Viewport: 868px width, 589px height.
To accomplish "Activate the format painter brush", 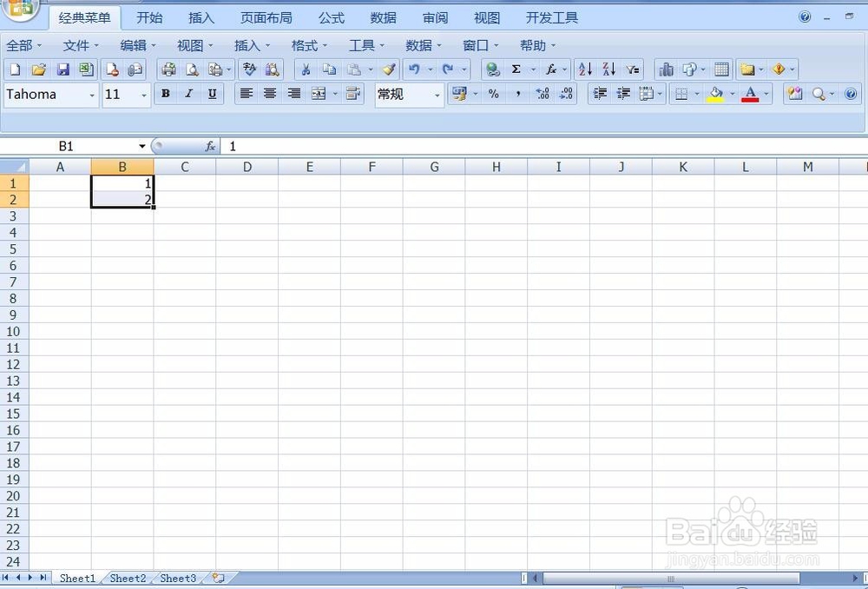I will pyautogui.click(x=389, y=69).
